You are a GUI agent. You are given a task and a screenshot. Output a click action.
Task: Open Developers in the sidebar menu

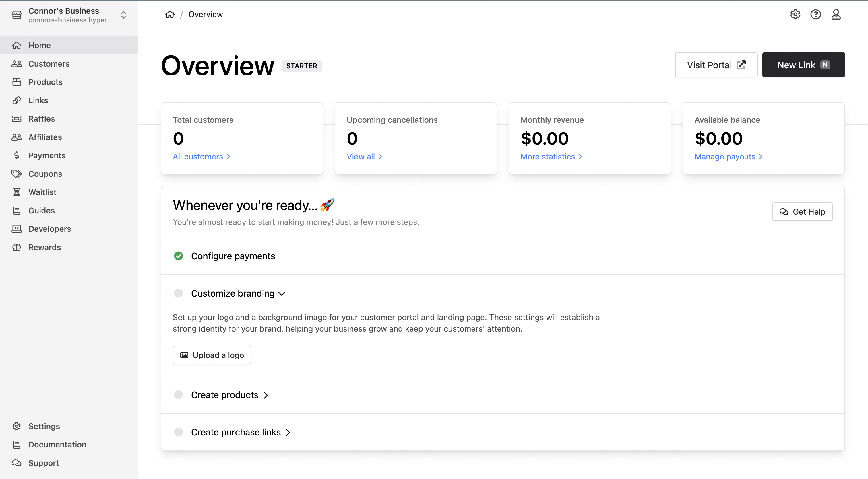(x=50, y=229)
